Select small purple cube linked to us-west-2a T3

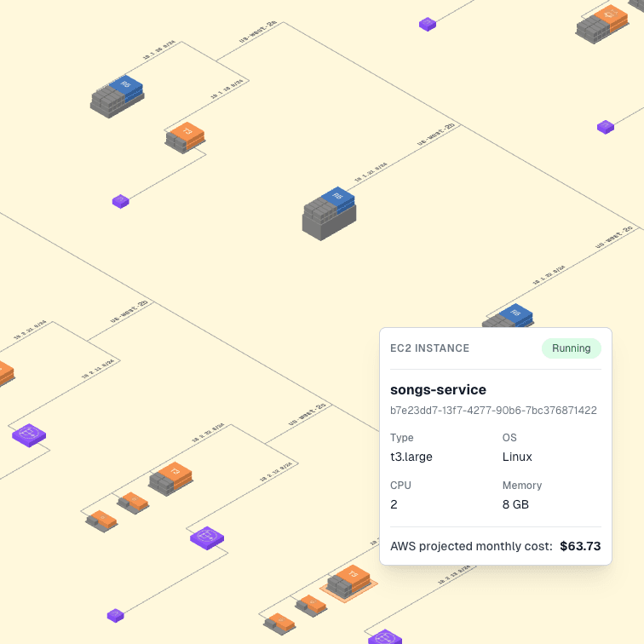click(121, 201)
